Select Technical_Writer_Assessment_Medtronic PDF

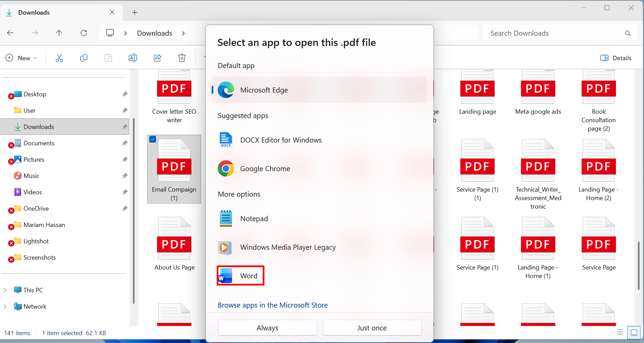tap(538, 174)
